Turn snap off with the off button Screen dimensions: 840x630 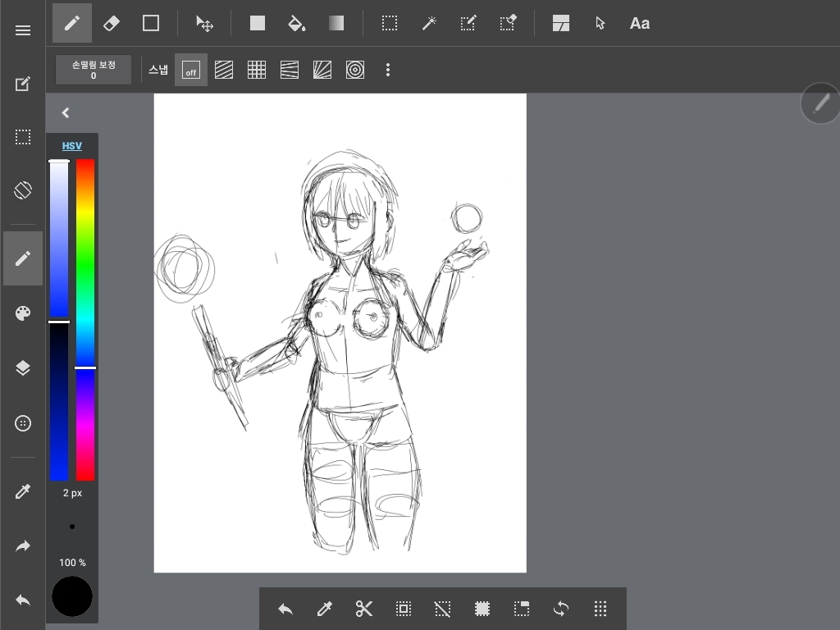click(191, 71)
